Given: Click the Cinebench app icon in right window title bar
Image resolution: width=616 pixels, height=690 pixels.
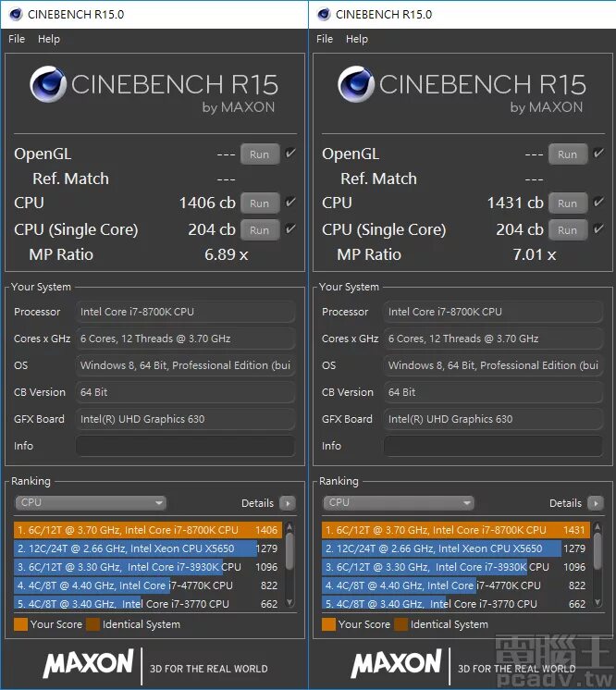Looking at the screenshot, I should click(x=324, y=14).
